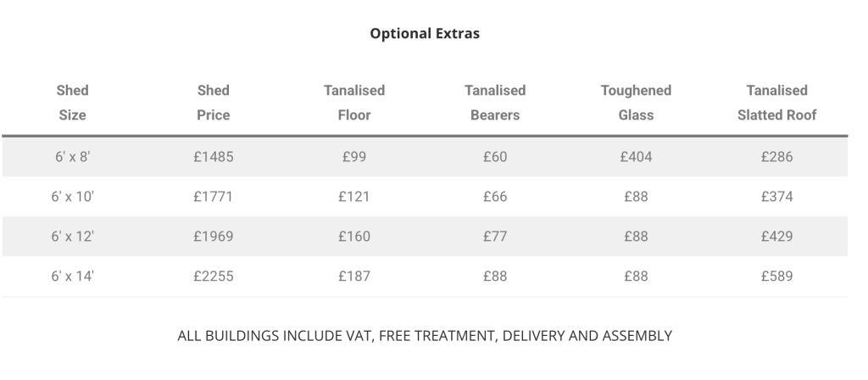Click the Tanalised Slatted Roof header

click(x=776, y=103)
